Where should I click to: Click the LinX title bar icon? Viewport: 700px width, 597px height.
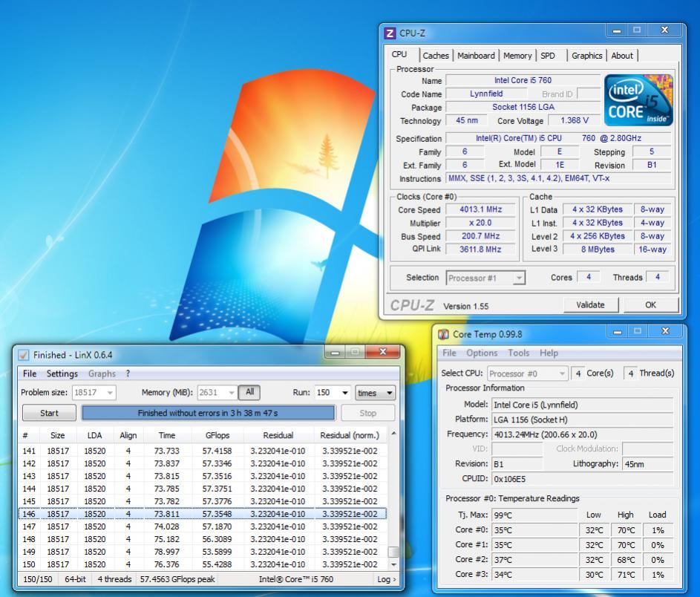point(23,355)
